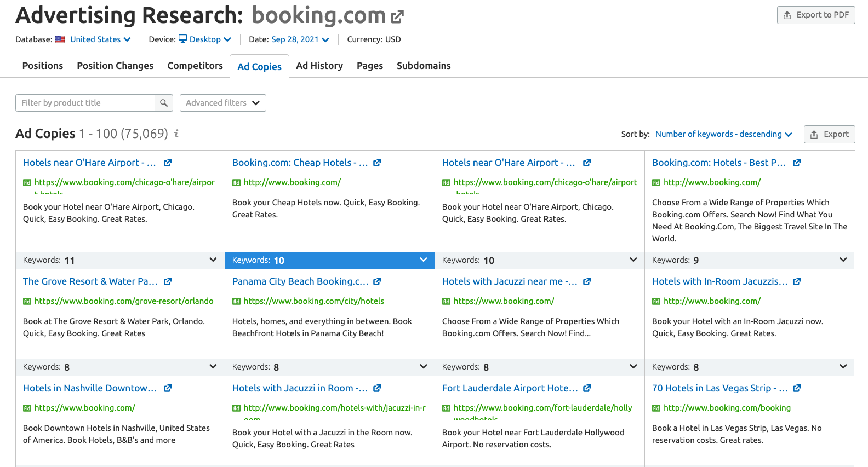The image size is (868, 467).
Task: Click the desktop monitor icon in Device selector
Action: click(x=182, y=39)
